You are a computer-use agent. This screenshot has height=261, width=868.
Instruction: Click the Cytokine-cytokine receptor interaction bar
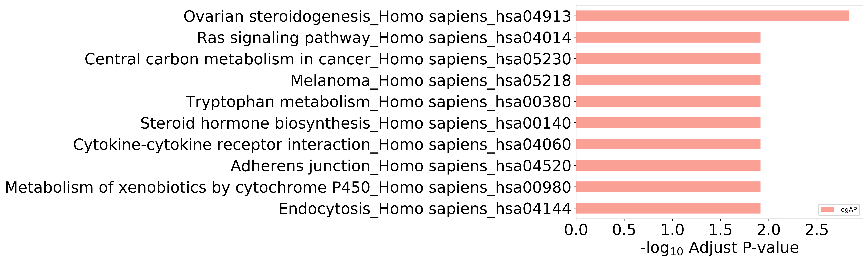click(668, 144)
